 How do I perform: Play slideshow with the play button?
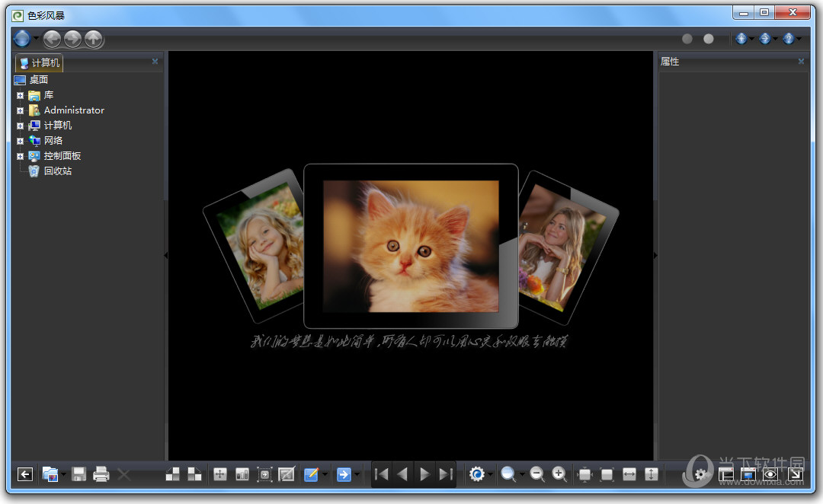(424, 474)
